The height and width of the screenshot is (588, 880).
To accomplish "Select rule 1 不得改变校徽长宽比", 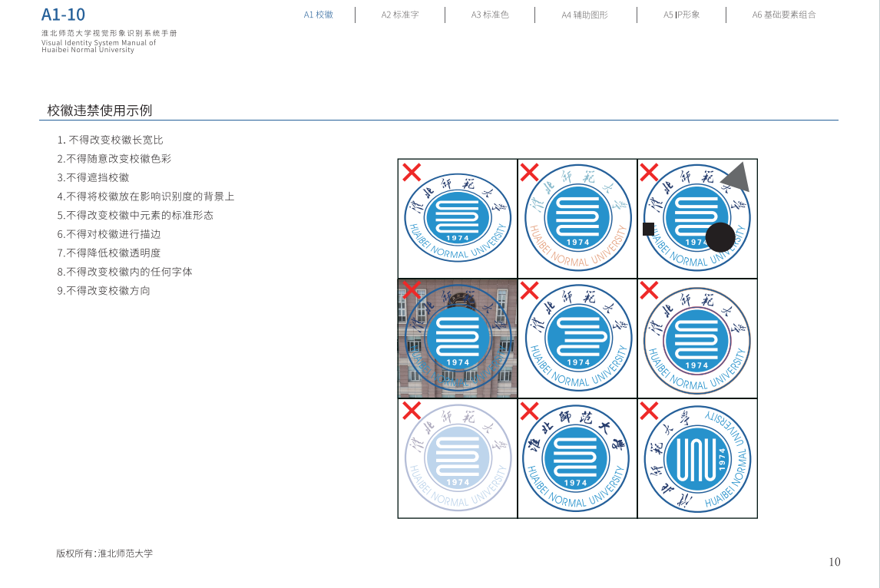I will (110, 140).
